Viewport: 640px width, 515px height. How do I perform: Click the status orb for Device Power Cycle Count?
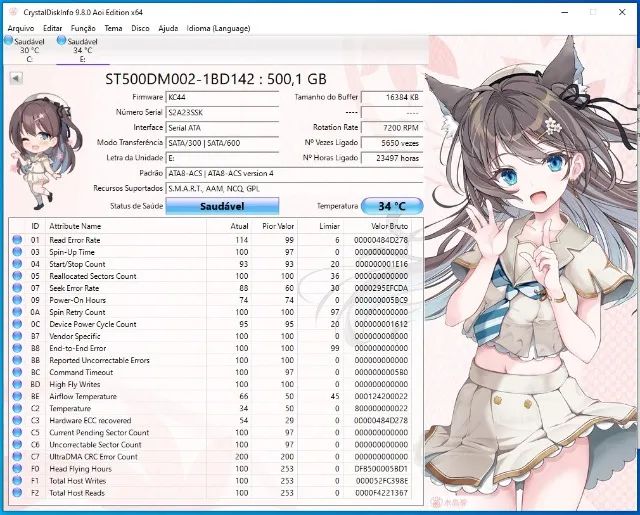click(17, 324)
